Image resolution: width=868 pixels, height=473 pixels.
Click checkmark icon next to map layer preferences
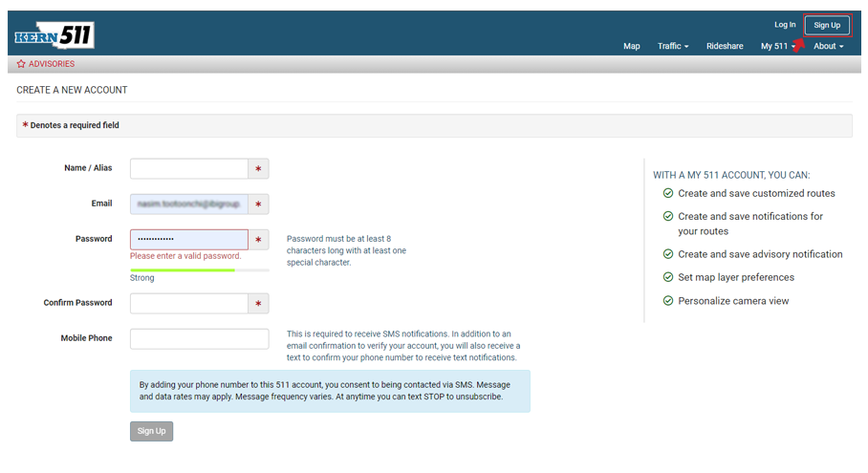click(x=668, y=277)
